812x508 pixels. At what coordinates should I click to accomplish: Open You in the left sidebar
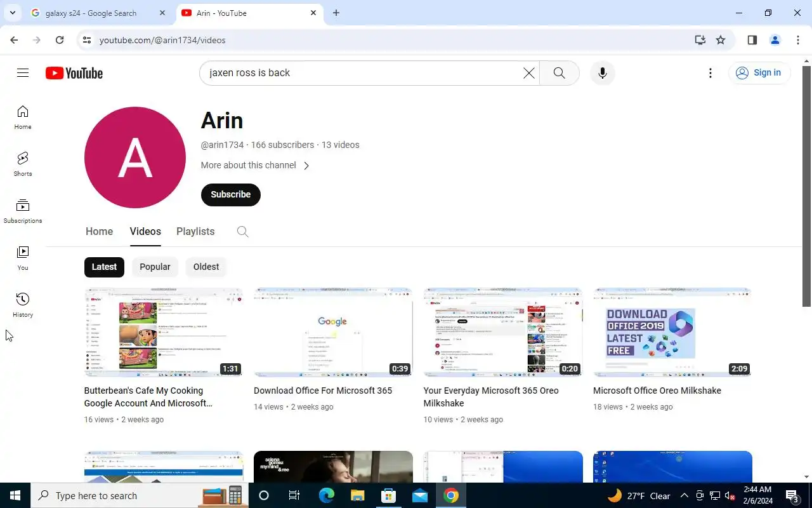(x=23, y=258)
